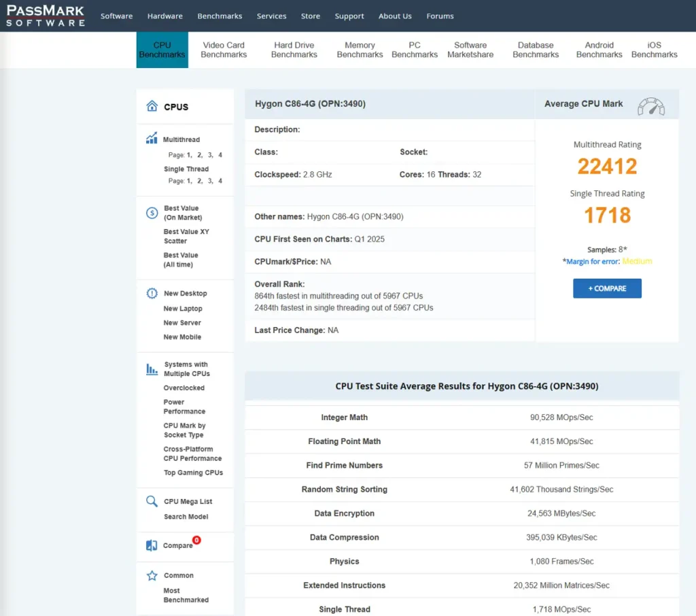696x616 pixels.
Task: Open the Most Benchmarked link
Action: tap(186, 595)
